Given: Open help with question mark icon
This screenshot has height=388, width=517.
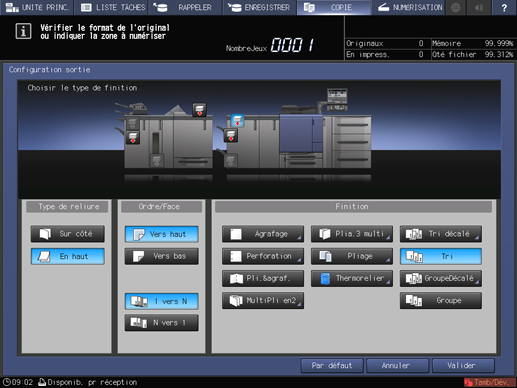Looking at the screenshot, I should [x=504, y=7].
